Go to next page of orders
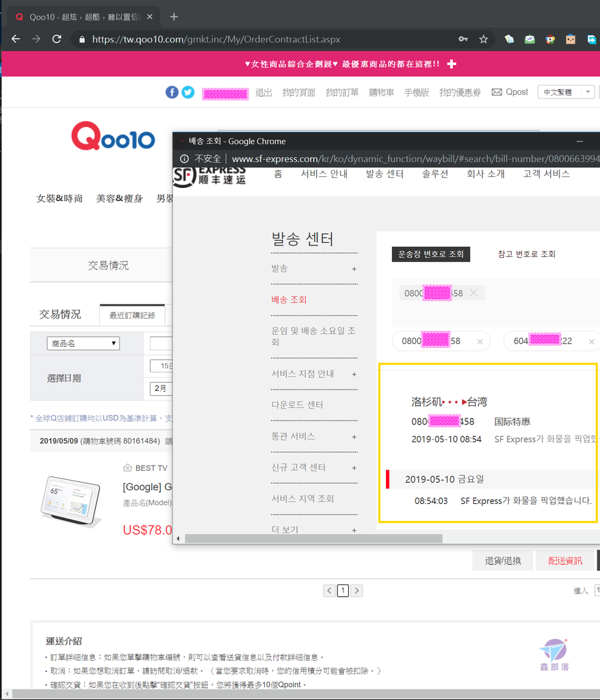This screenshot has height=700, width=600. 356,591
